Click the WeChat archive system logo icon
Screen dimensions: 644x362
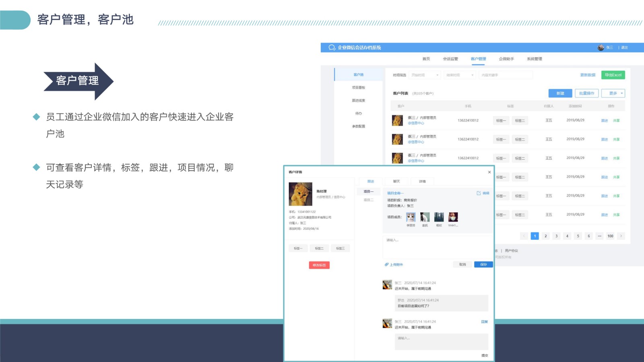[332, 47]
